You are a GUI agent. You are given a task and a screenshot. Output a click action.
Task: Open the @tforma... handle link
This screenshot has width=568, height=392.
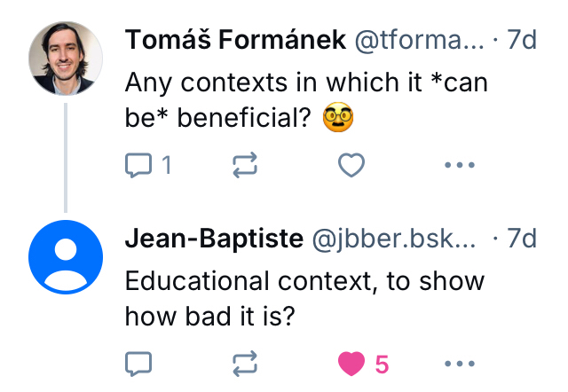(419, 39)
